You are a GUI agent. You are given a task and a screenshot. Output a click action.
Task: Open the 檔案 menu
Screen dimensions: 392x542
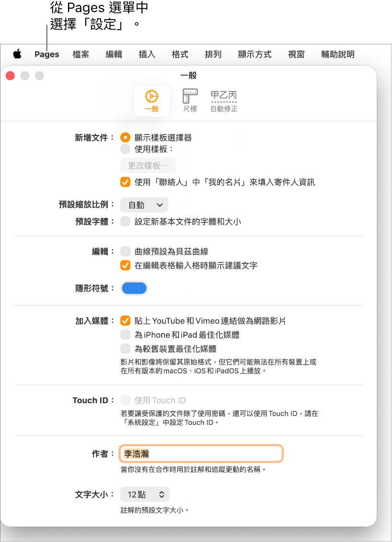click(80, 54)
